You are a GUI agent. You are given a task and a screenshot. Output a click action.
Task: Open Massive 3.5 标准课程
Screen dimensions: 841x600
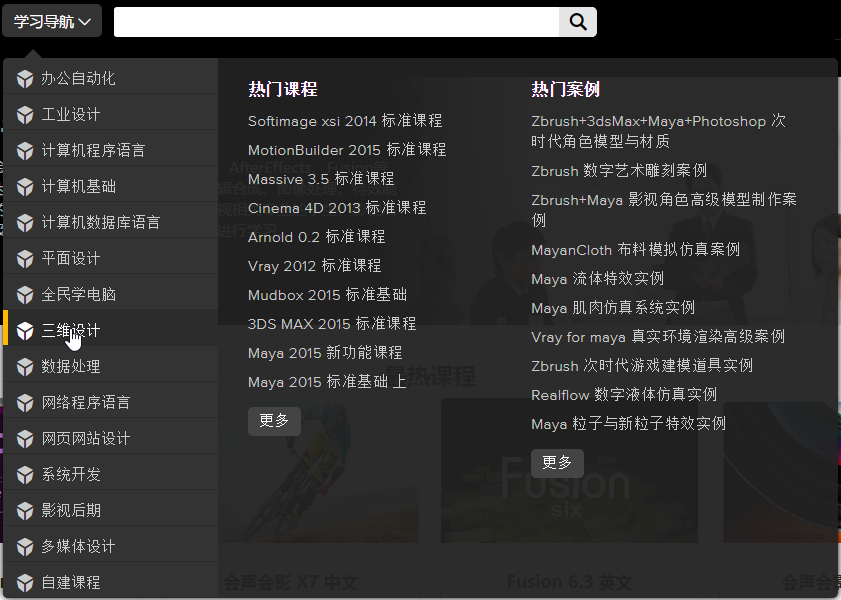click(321, 179)
